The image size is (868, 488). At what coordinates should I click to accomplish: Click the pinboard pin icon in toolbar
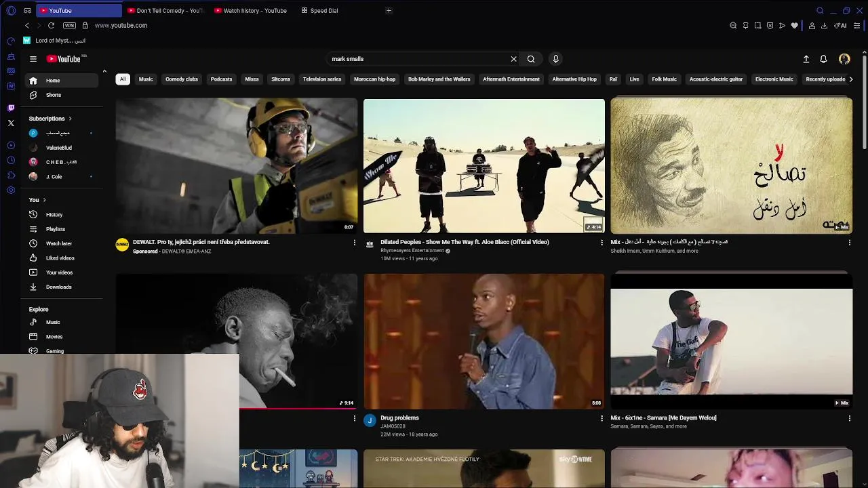point(745,26)
